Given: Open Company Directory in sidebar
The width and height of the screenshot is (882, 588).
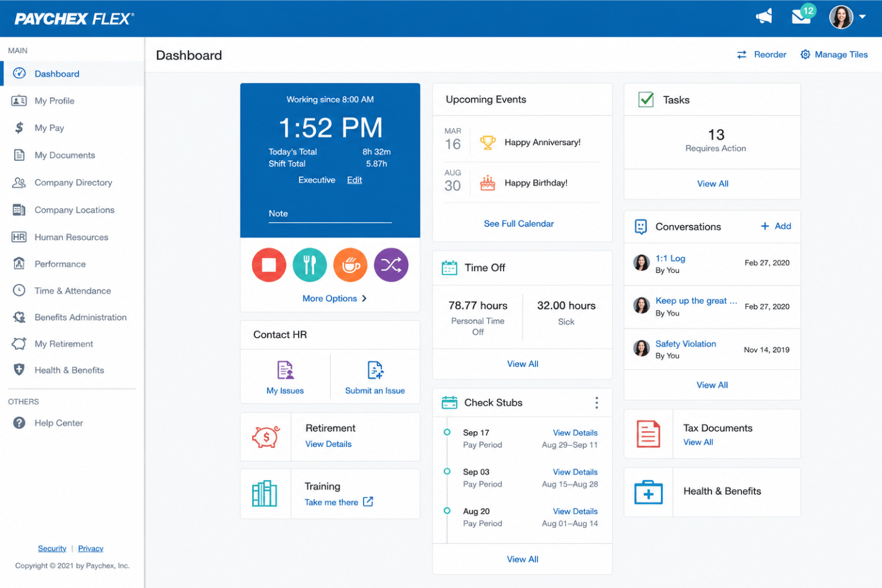Looking at the screenshot, I should 72,182.
